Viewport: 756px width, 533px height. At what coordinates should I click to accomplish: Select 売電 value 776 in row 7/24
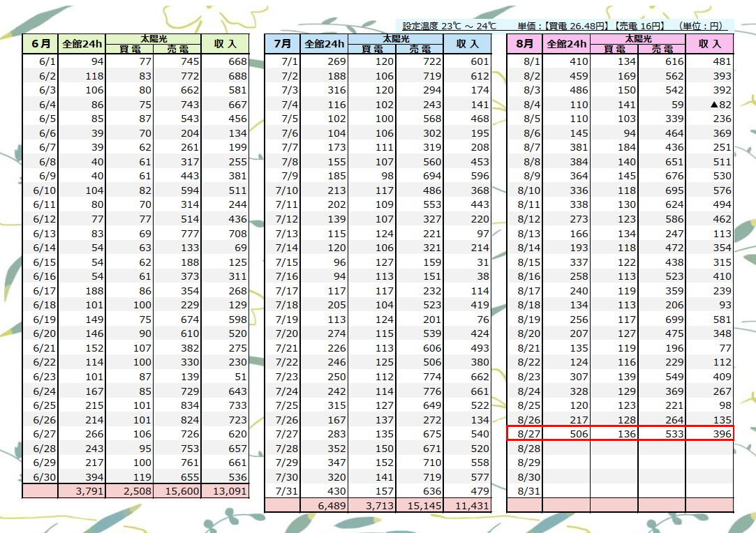pos(420,391)
